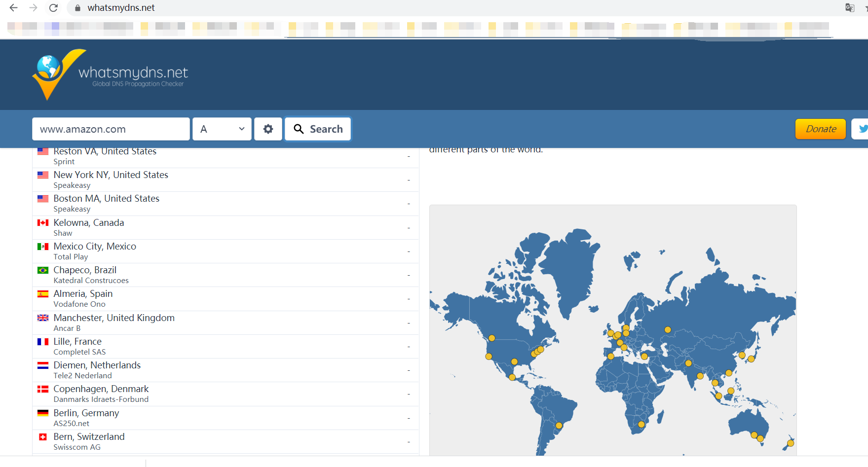Image resolution: width=868 pixels, height=467 pixels.
Task: Select the 'Copenhagen, Denmark' text
Action: pos(101,389)
